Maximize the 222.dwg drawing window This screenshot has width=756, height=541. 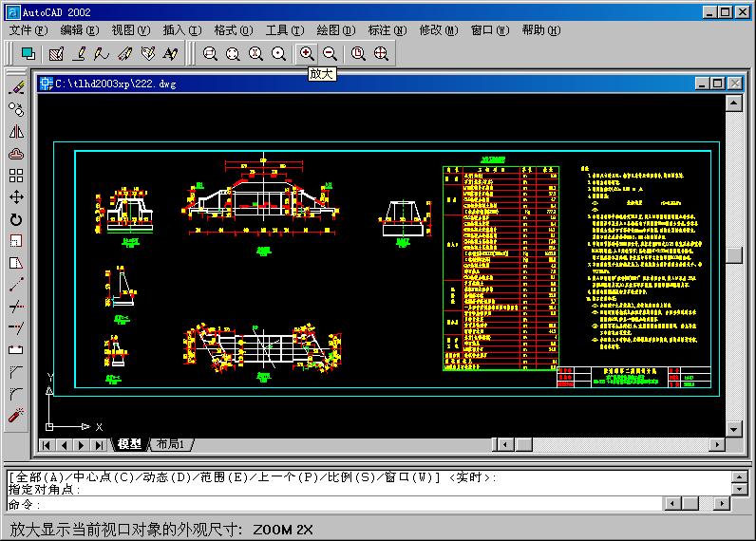718,84
